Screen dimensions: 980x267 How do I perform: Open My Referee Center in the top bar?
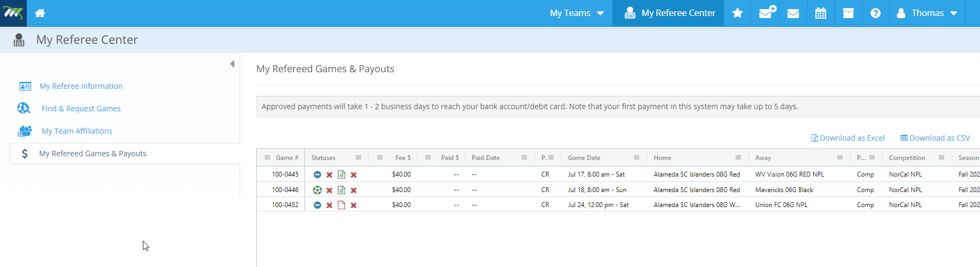pos(669,13)
